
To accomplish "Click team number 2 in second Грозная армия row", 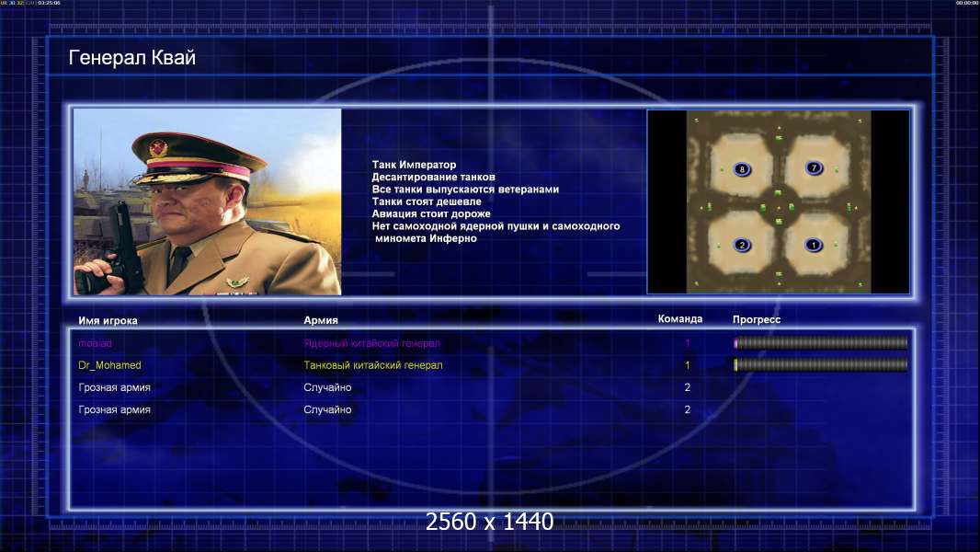I will click(x=688, y=409).
